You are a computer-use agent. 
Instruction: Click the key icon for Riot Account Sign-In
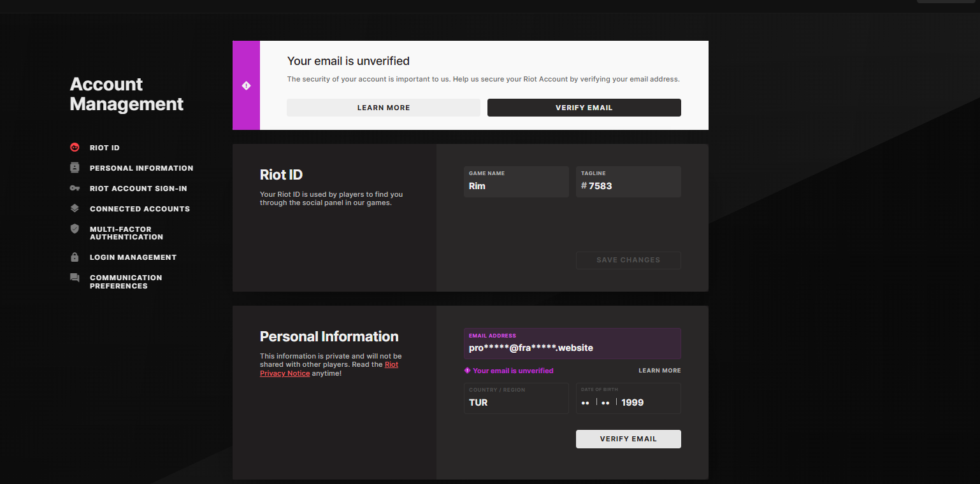75,189
